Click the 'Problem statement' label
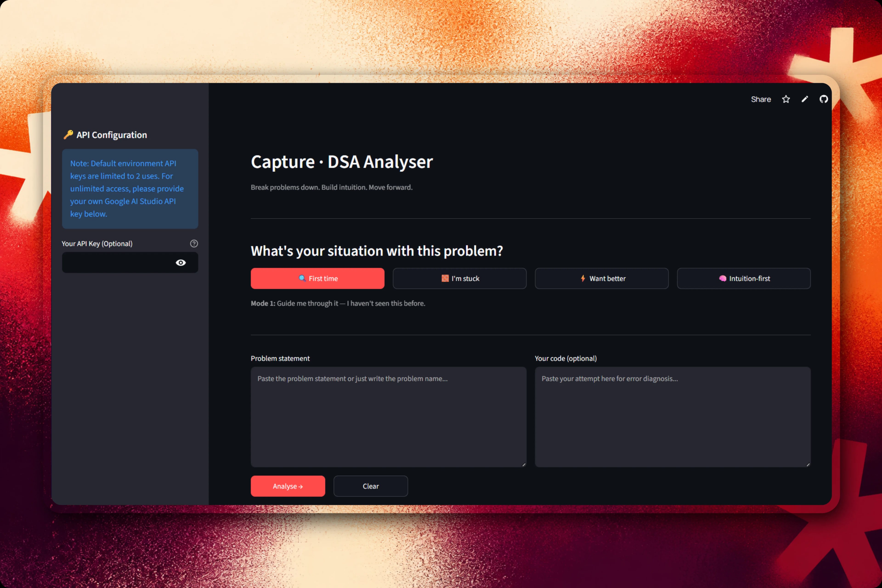The image size is (882, 588). tap(280, 358)
